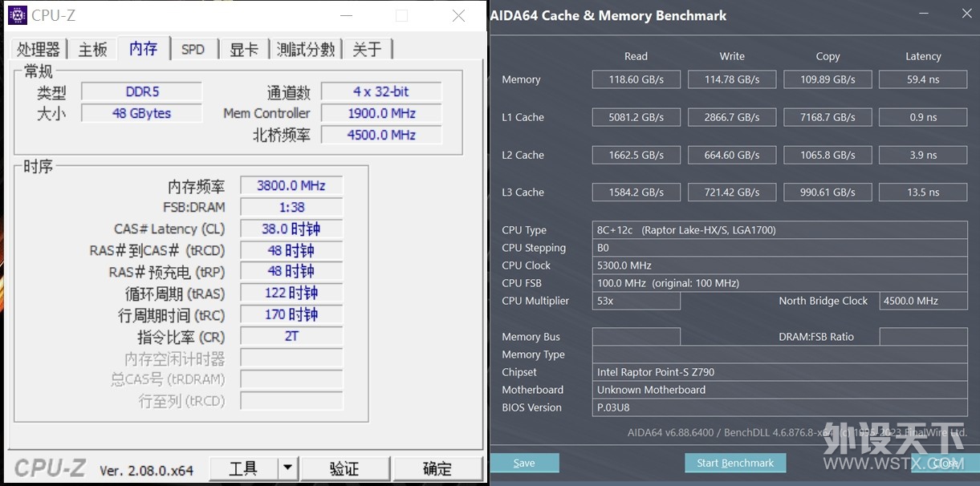This screenshot has width=980, height=486.
Task: Click the tRCD 48 时钟 value
Action: click(291, 250)
